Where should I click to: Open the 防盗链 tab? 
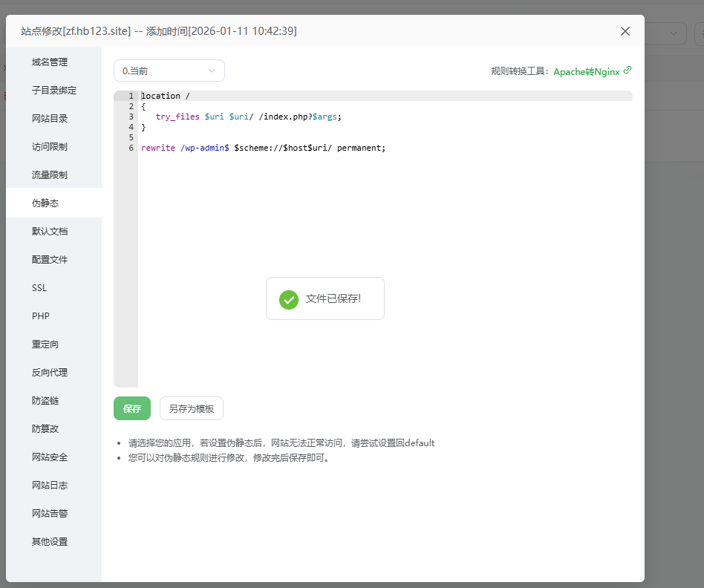pyautogui.click(x=45, y=401)
